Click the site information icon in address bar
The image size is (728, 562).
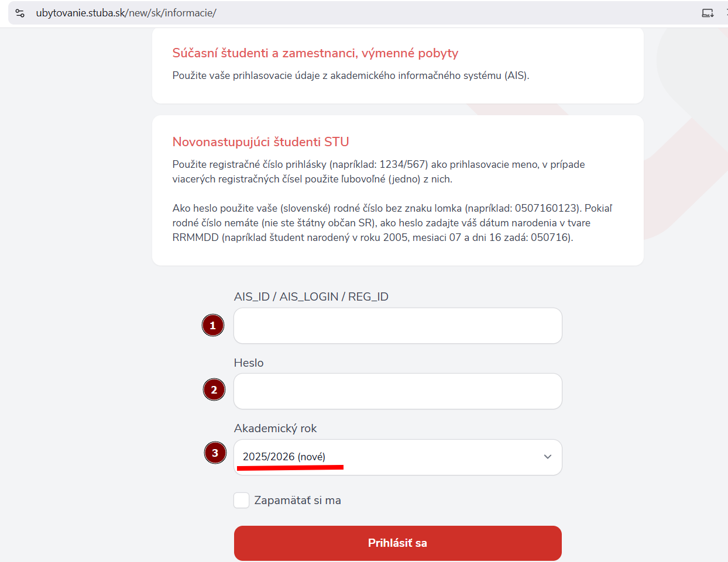pos(20,13)
